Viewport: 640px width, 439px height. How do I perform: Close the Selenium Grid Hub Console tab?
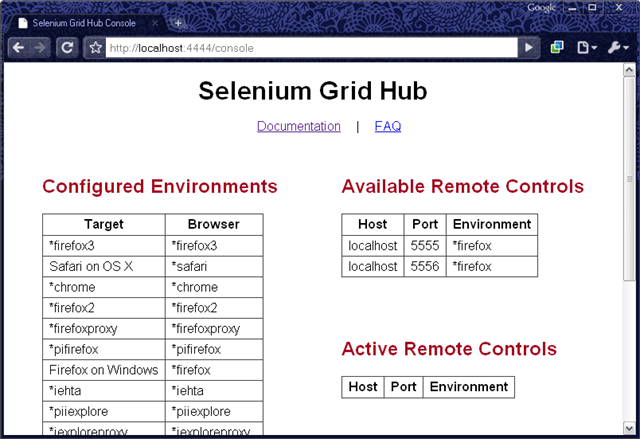tap(155, 23)
